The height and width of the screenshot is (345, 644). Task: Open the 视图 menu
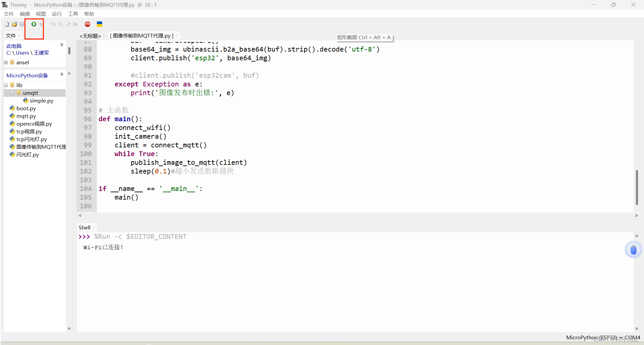[x=41, y=14]
